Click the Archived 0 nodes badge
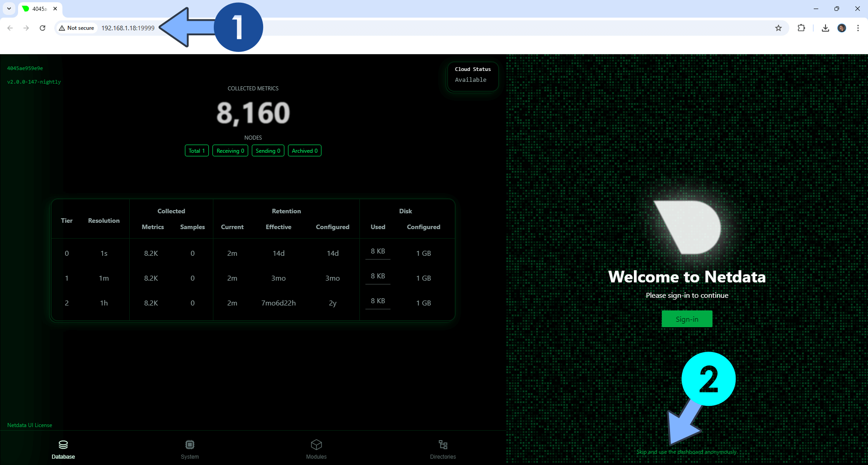The height and width of the screenshot is (465, 868). pyautogui.click(x=305, y=150)
